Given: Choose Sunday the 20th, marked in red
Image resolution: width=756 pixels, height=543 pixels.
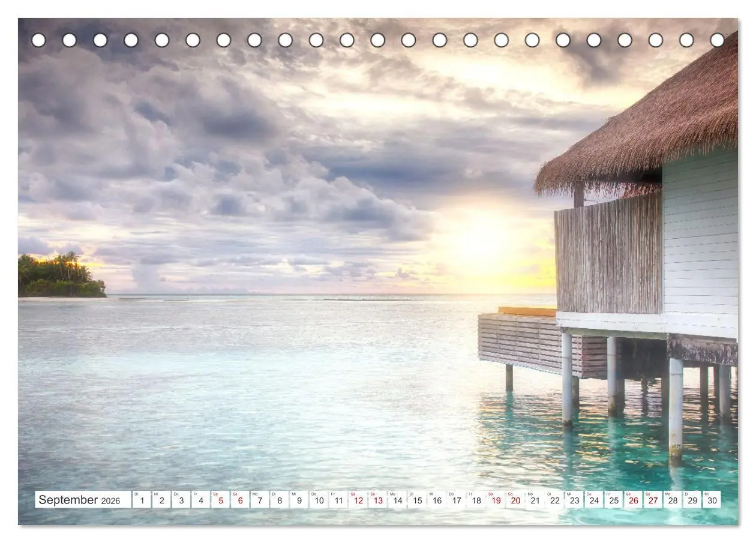Looking at the screenshot, I should (515, 499).
